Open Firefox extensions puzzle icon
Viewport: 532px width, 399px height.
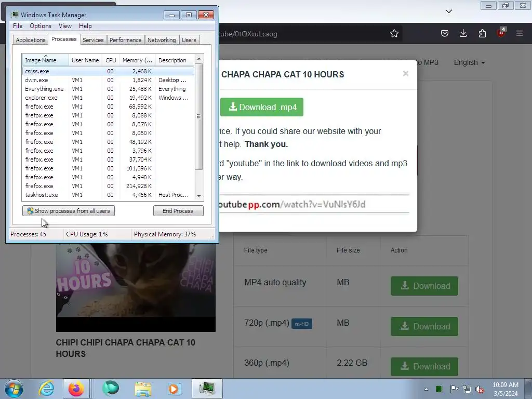coord(482,33)
